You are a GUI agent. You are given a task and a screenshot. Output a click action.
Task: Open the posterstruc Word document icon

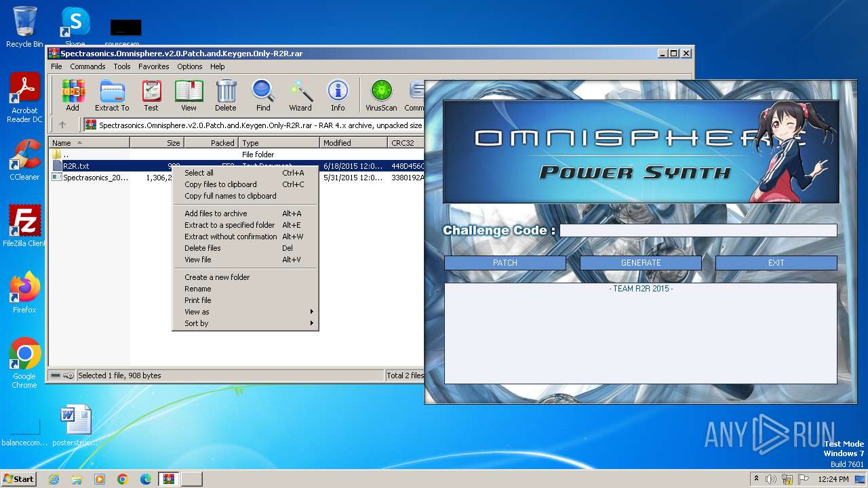75,425
